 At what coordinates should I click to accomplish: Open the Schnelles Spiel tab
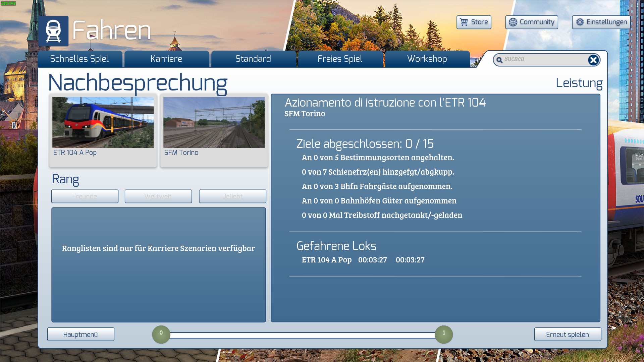coord(80,59)
